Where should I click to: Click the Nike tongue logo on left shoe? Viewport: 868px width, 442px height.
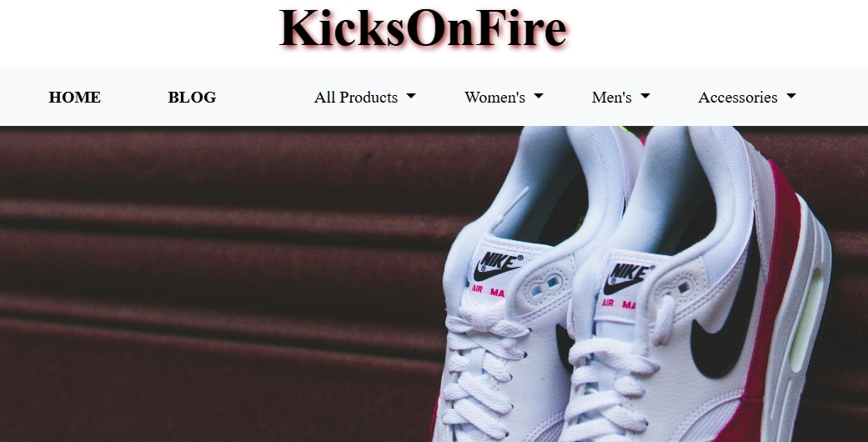pos(498,266)
